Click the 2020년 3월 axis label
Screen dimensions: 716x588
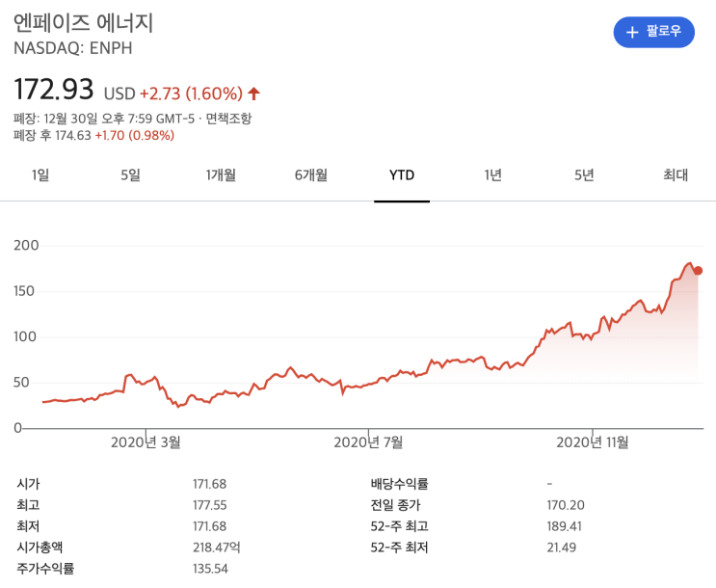[146, 442]
